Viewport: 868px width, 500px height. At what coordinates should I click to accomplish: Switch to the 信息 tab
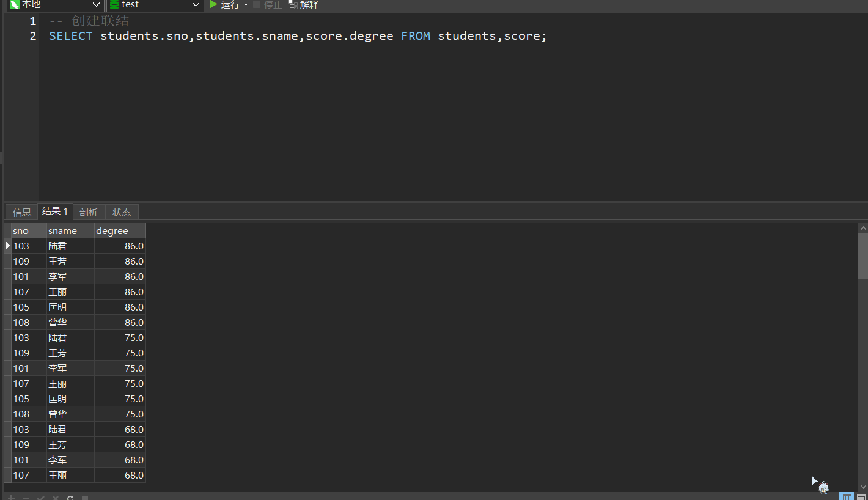(22, 212)
